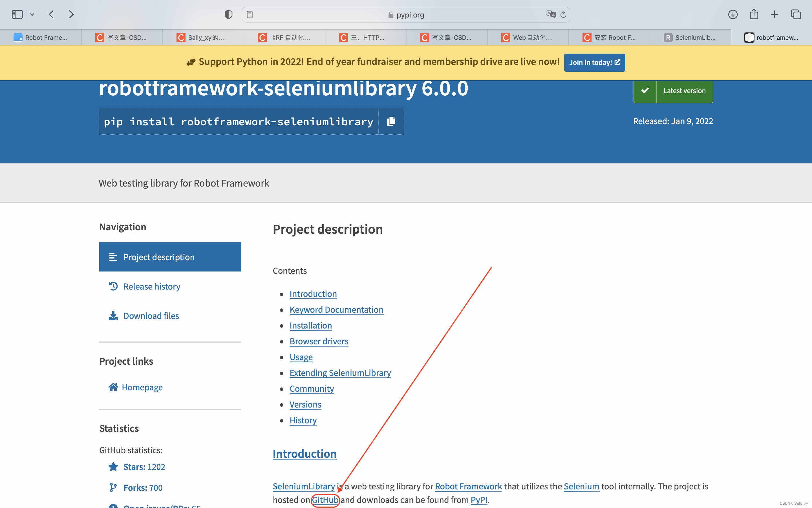Click the Stars: 1202 statistic
The width and height of the screenshot is (812, 508).
(144, 467)
